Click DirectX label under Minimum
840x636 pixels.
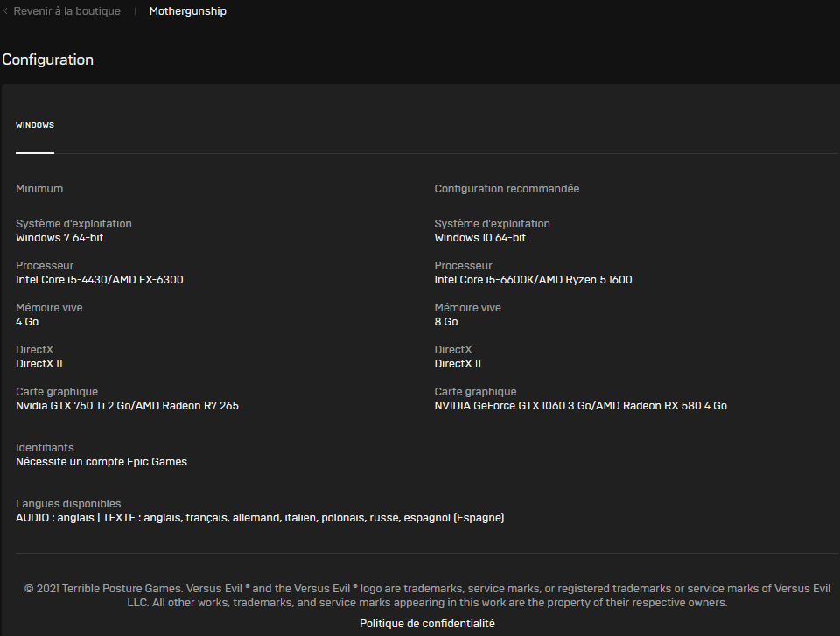35,350
